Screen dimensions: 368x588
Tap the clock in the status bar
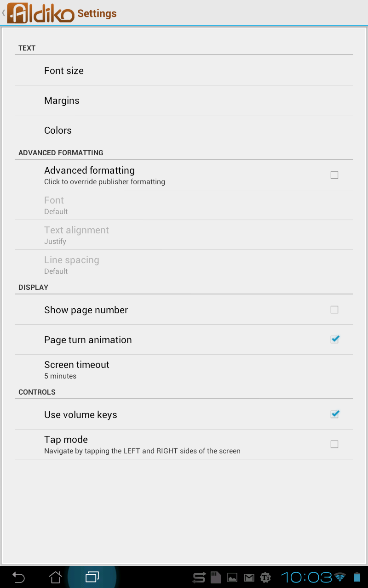(x=306, y=577)
